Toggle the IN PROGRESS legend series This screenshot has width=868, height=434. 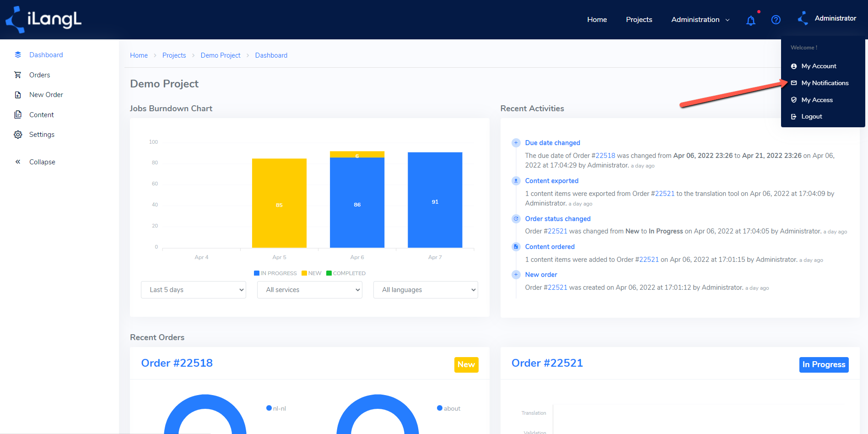click(x=275, y=273)
